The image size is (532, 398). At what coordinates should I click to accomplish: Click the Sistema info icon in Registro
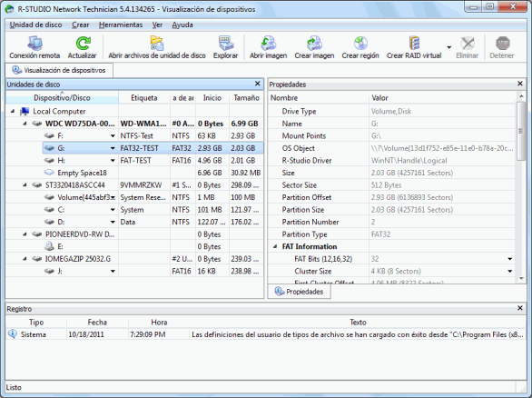coord(12,334)
